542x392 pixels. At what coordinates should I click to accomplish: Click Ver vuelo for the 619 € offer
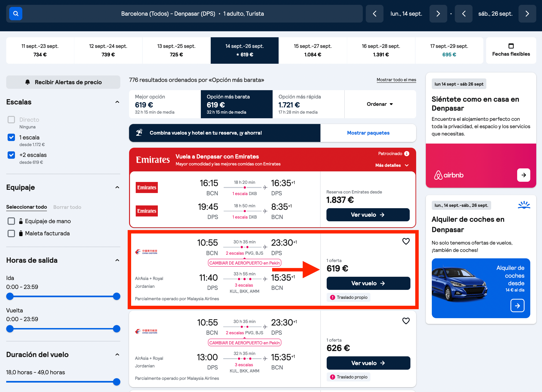(368, 283)
